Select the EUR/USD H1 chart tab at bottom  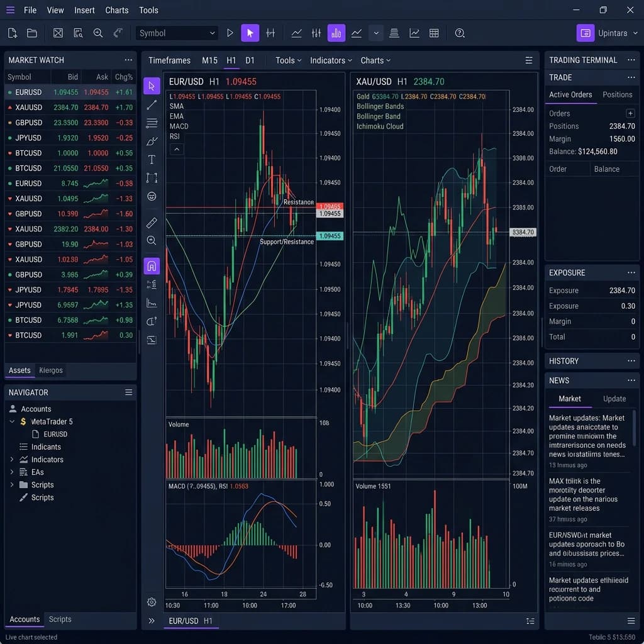click(x=191, y=621)
